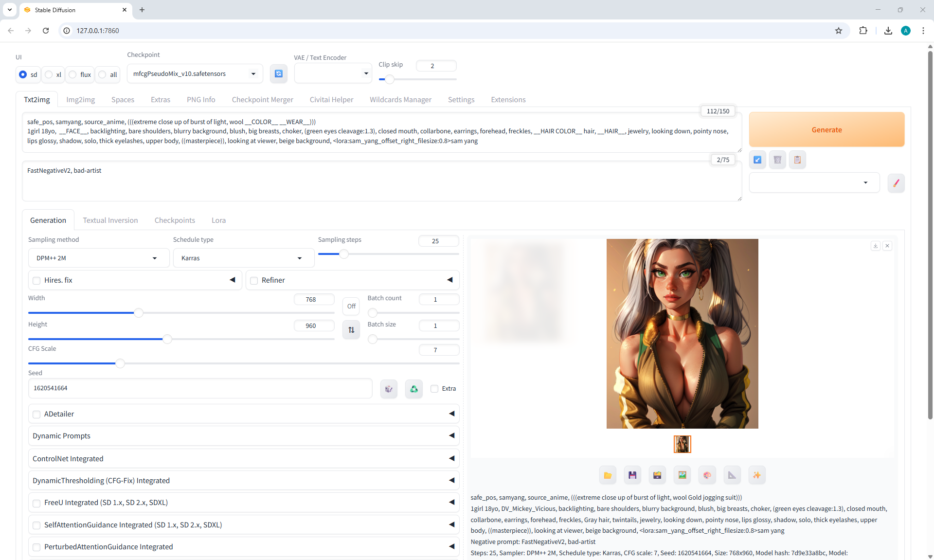This screenshot has width=934, height=560.
Task: Click the floppy disk save image icon
Action: click(x=632, y=475)
